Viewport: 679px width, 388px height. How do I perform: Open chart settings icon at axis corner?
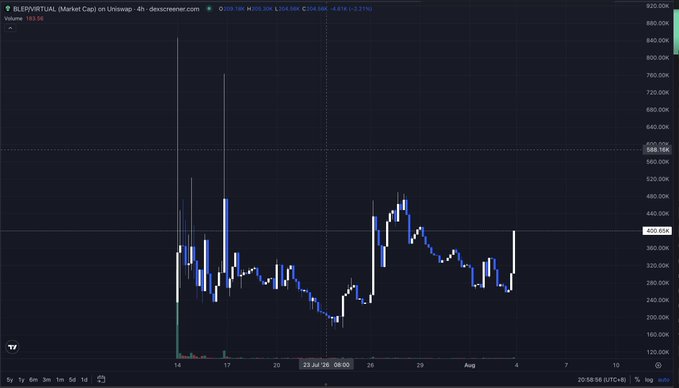(x=658, y=365)
